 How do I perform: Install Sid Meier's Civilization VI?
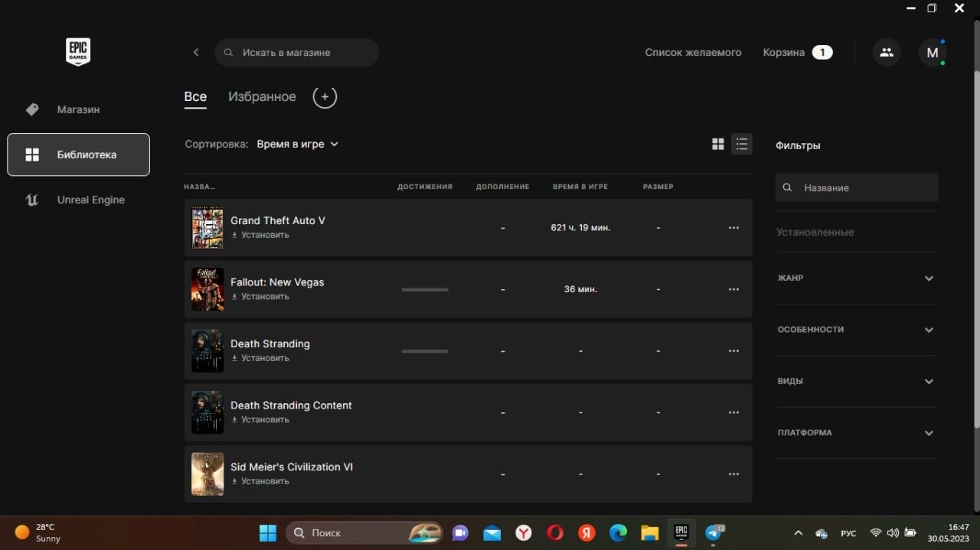pyautogui.click(x=260, y=481)
